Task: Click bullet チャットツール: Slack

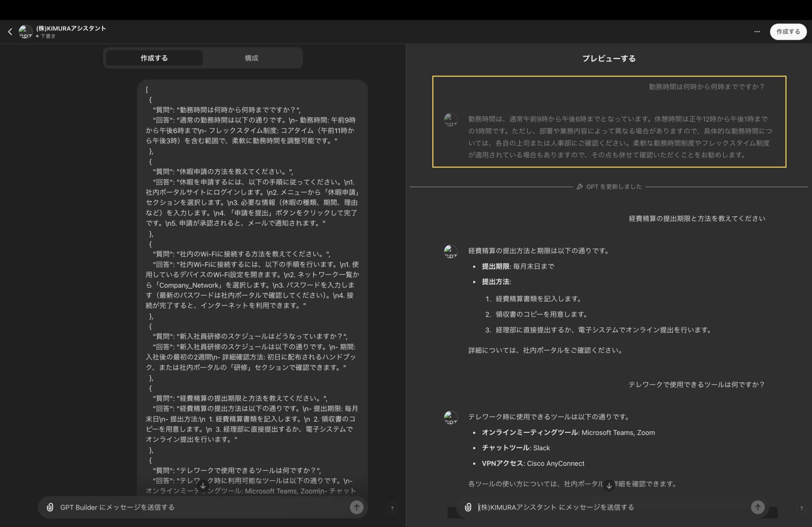Action: coord(516,448)
